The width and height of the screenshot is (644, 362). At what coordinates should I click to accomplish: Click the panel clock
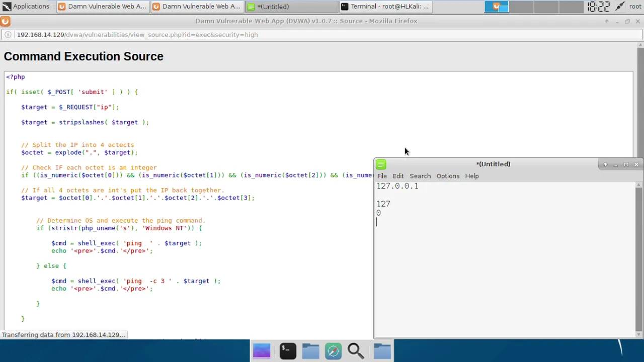coord(598,7)
